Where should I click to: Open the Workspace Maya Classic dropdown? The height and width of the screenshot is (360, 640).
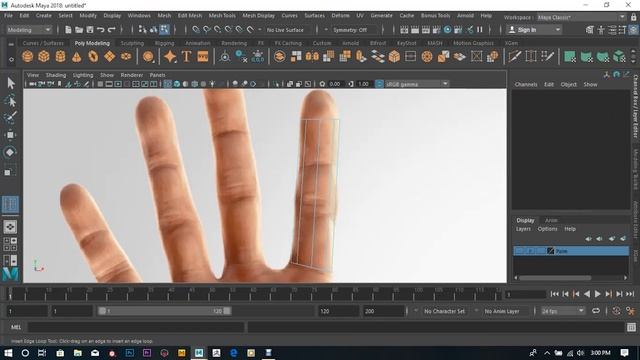pos(581,17)
